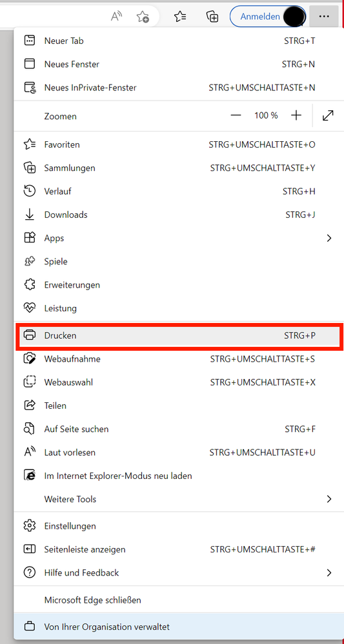Viewport: 344px width, 644px height.
Task: Open the Favorites list toolbar icon
Action: coord(180,16)
